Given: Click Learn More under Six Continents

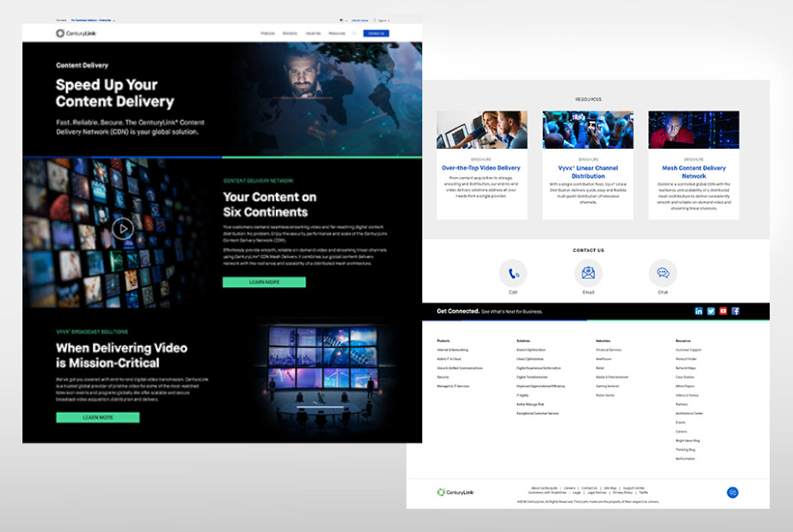Looking at the screenshot, I should click(x=264, y=282).
